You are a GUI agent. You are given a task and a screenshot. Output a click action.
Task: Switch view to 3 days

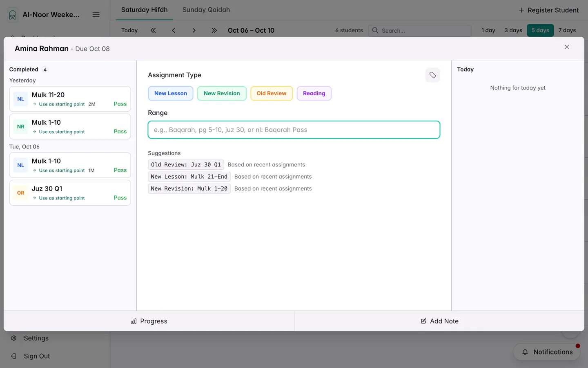point(513,30)
